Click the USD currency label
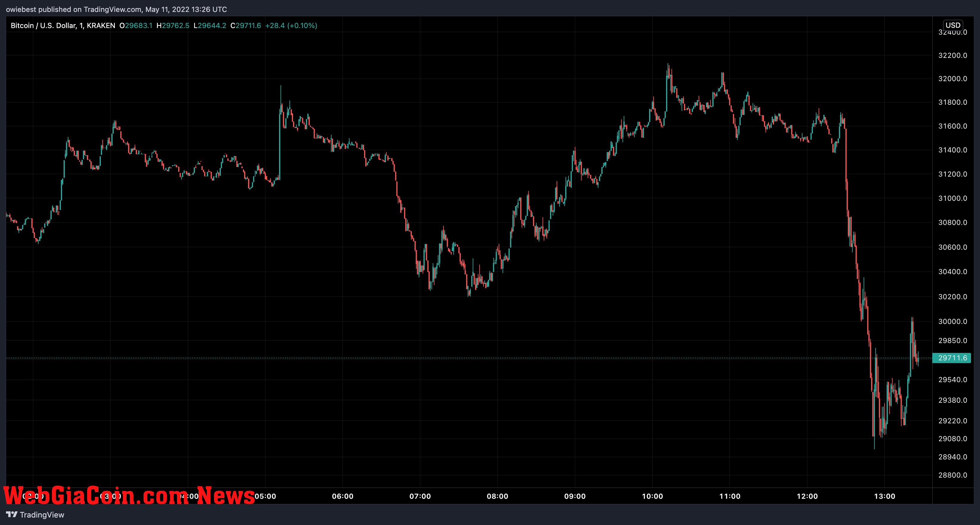Screen dimensions: 980x525 coord(953,25)
